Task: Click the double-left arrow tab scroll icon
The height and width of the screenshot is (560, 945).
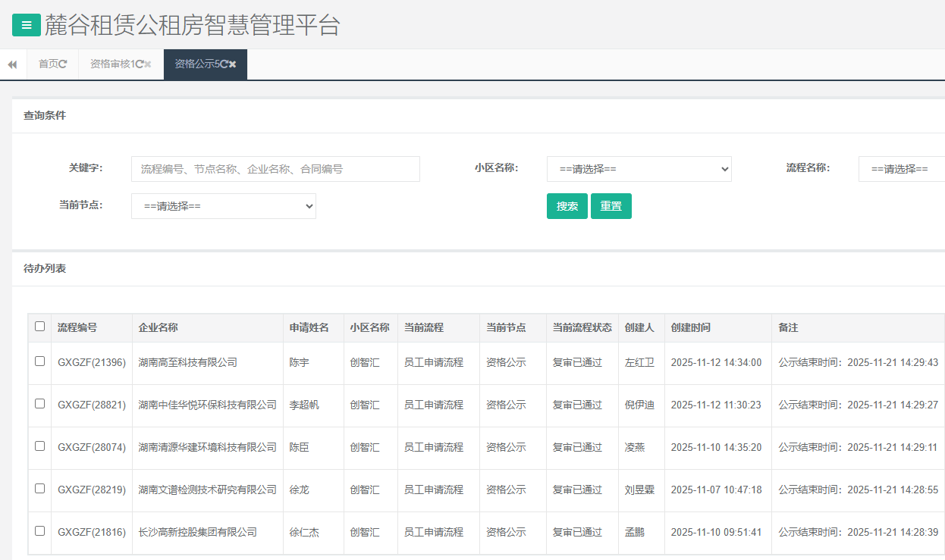Action: tap(12, 64)
